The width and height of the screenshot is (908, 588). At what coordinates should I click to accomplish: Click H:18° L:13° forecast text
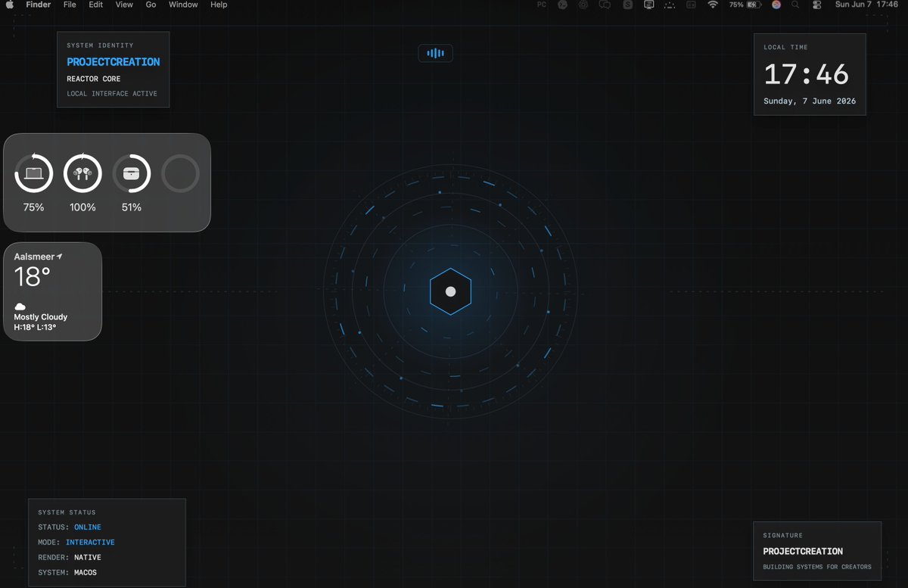pyautogui.click(x=35, y=328)
